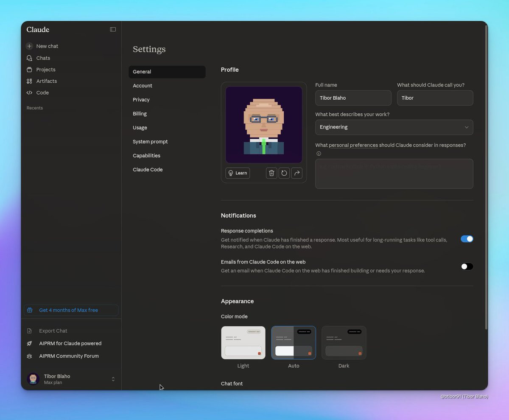Click the Code brackets icon
The width and height of the screenshot is (509, 420).
[29, 92]
